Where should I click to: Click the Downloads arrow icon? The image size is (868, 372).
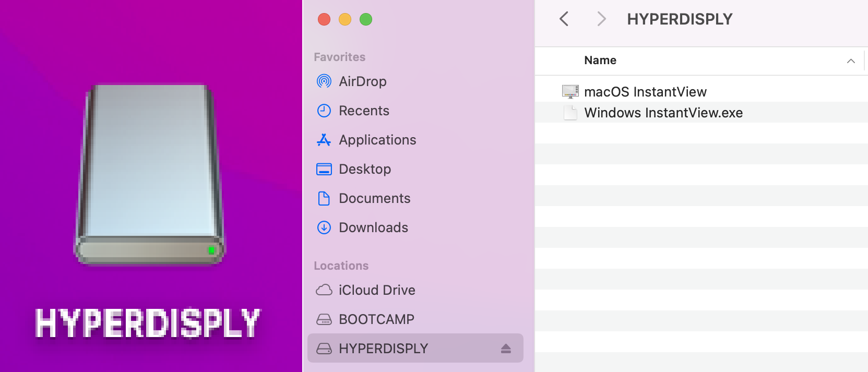coord(324,227)
